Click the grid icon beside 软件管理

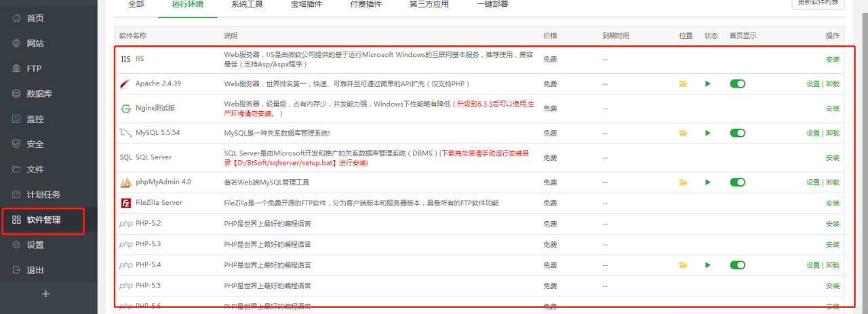pos(17,220)
